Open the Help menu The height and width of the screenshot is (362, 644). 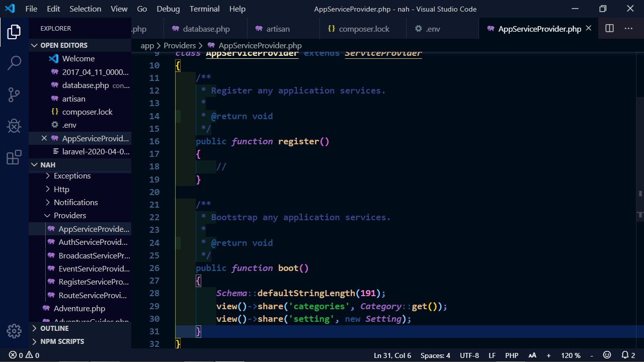point(237,9)
